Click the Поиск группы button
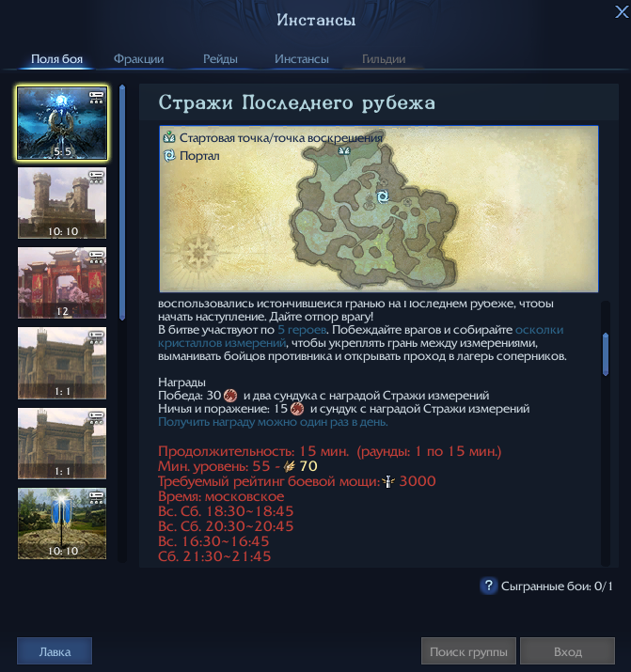631x672 pixels. pyautogui.click(x=468, y=651)
